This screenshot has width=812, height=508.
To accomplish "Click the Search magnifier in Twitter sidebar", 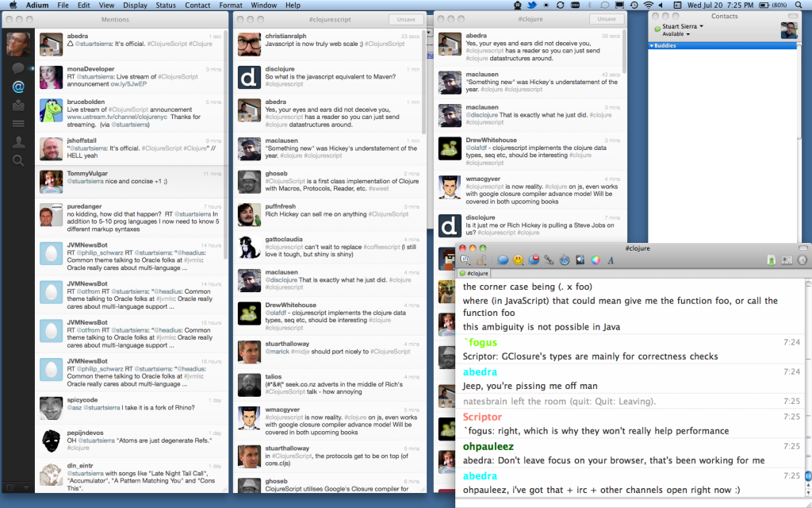I will tap(17, 160).
